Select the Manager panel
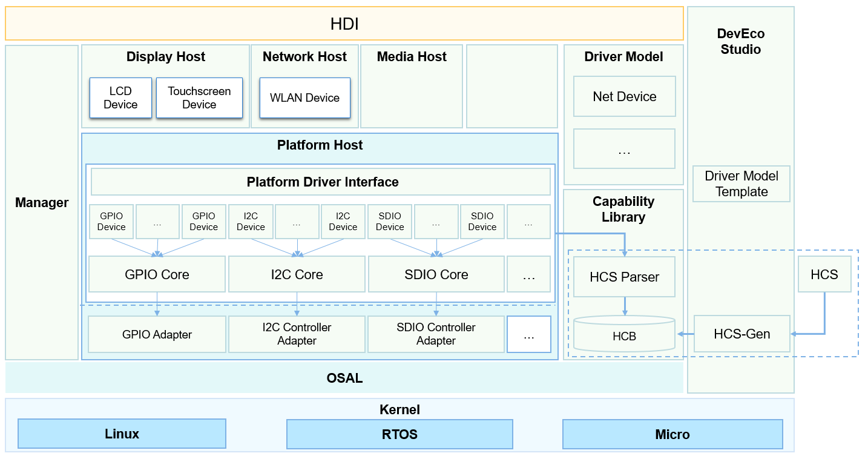The width and height of the screenshot is (868, 456). pyautogui.click(x=42, y=202)
